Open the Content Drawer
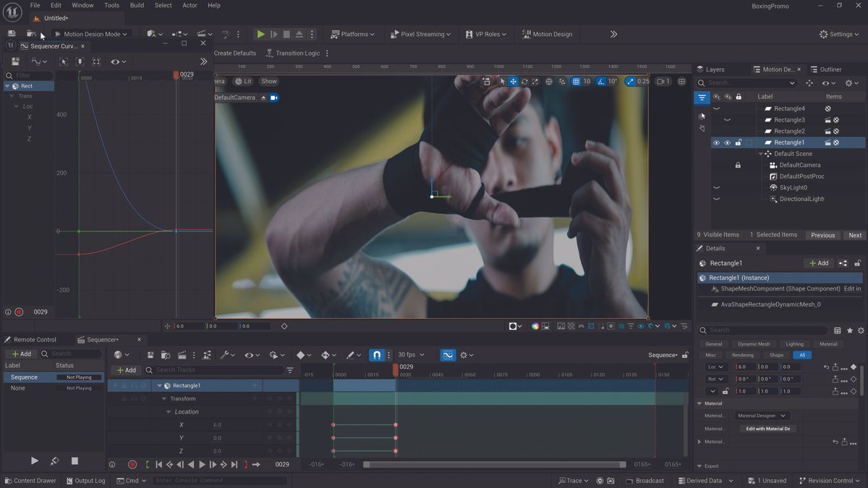 click(x=31, y=480)
